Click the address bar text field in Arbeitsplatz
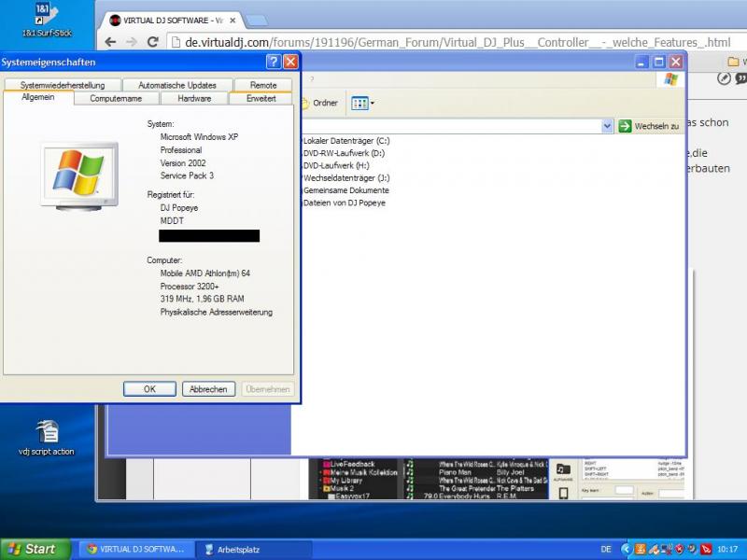The height and width of the screenshot is (560, 747). [451, 126]
